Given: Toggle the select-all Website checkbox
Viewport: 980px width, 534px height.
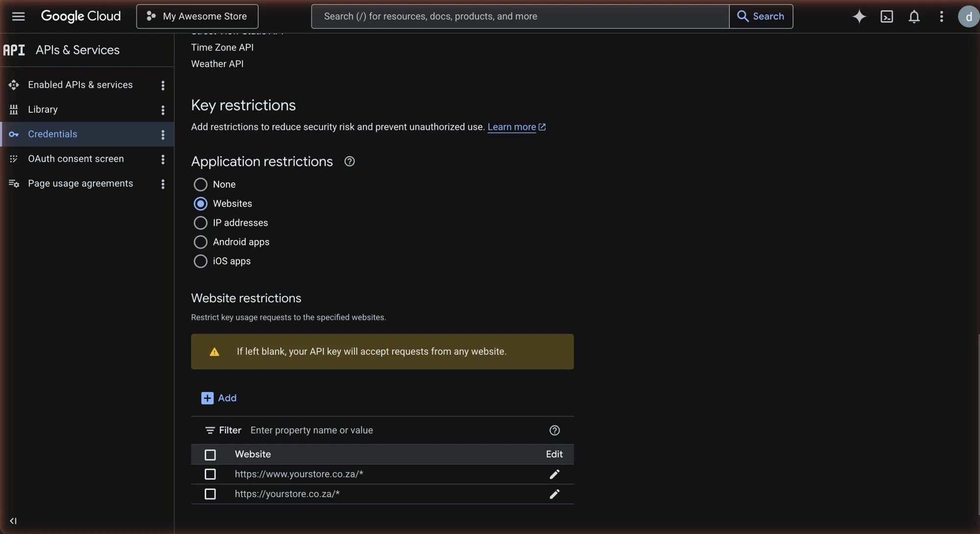Looking at the screenshot, I should tap(210, 455).
